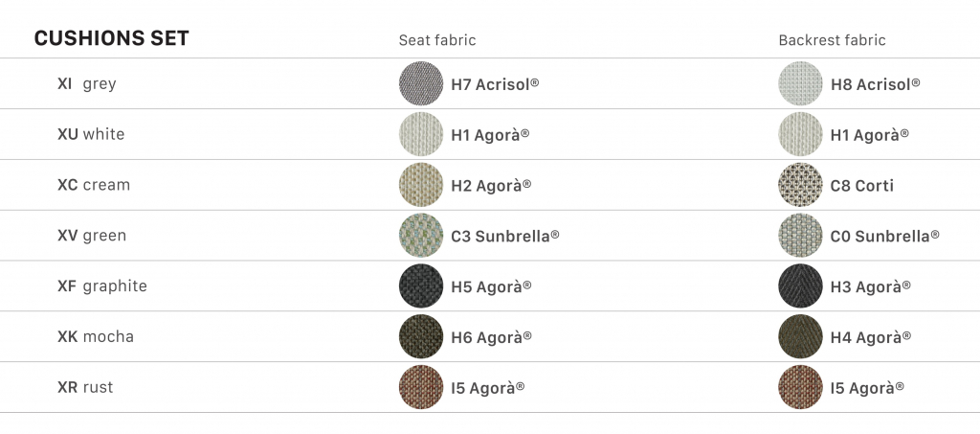This screenshot has width=980, height=434.
Task: Choose the XC cream cushion set
Action: 94,185
